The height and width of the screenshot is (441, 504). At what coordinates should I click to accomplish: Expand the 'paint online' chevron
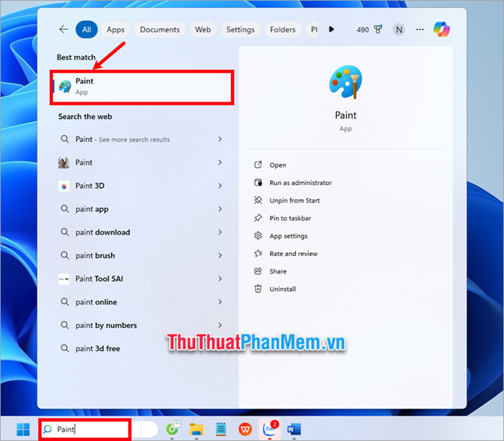click(220, 303)
